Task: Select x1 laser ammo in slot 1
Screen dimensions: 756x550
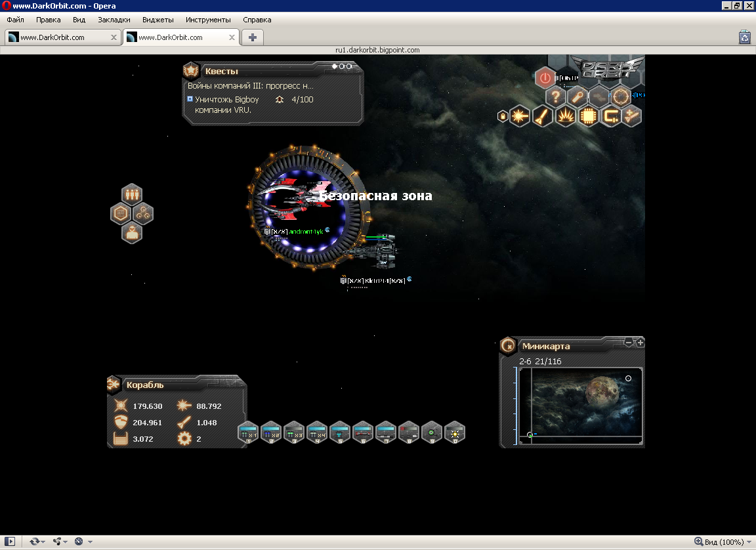Action: click(248, 433)
